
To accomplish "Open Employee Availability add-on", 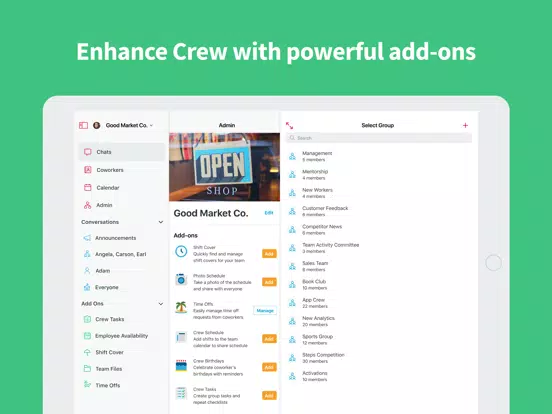I will [121, 336].
